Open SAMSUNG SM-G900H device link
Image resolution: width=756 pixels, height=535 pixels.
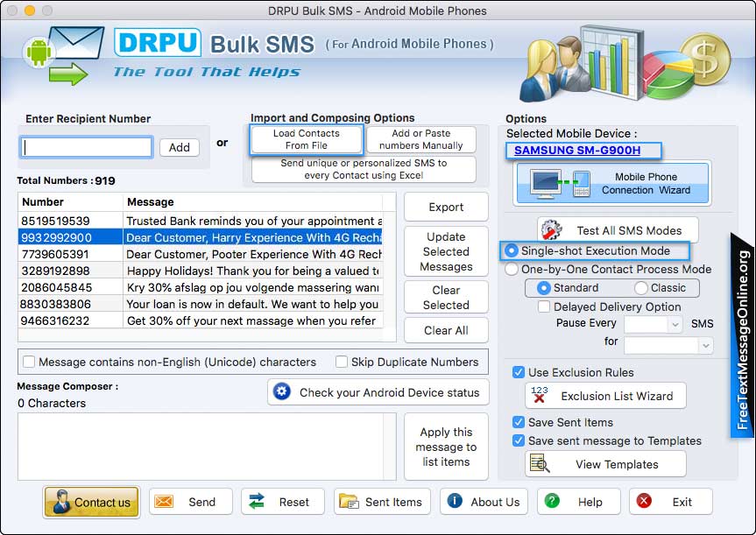(577, 151)
